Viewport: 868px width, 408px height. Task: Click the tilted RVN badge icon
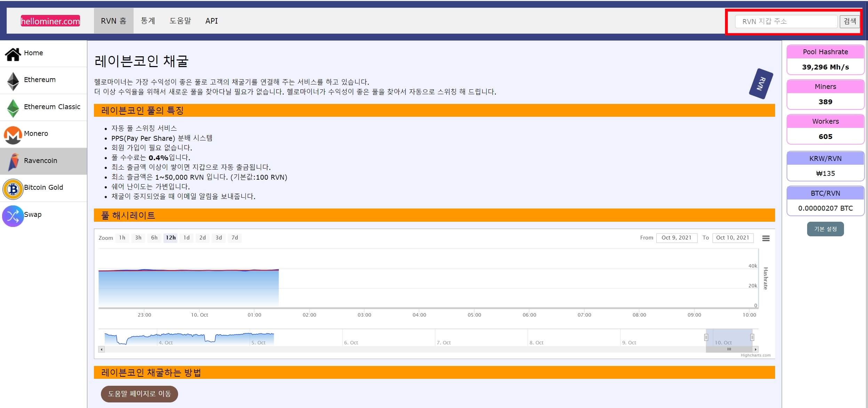click(761, 84)
